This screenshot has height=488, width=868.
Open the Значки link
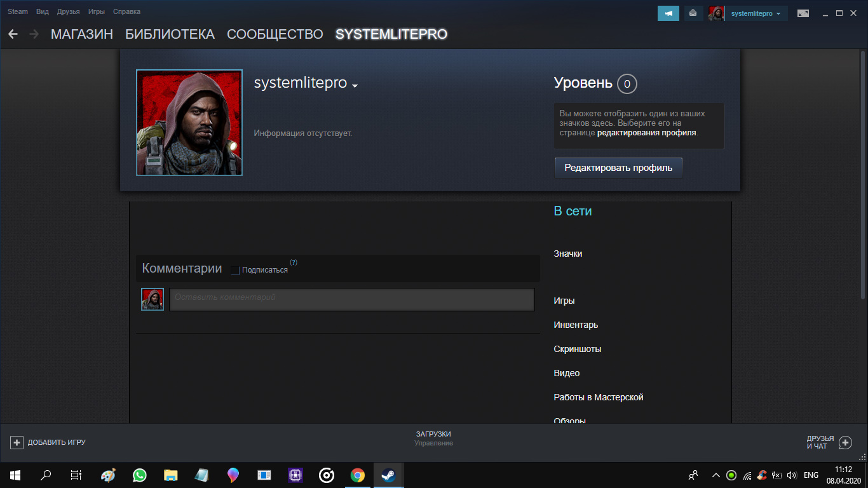pyautogui.click(x=568, y=254)
